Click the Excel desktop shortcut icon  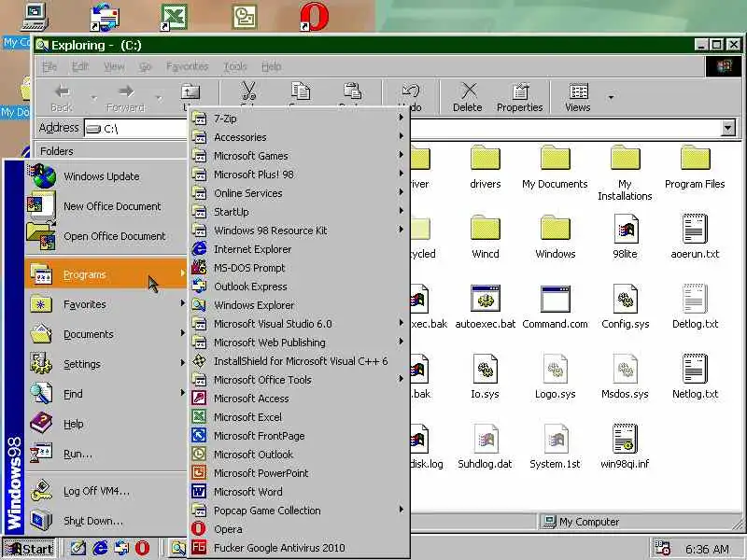pos(174,17)
